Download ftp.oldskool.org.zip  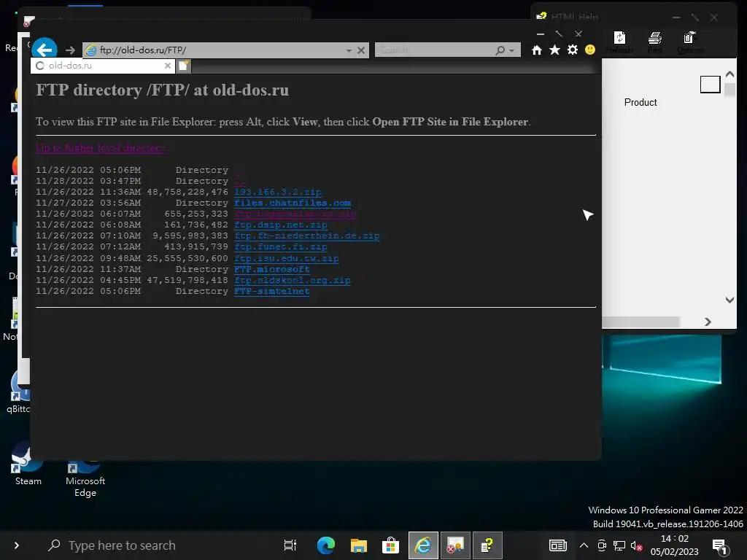click(293, 280)
